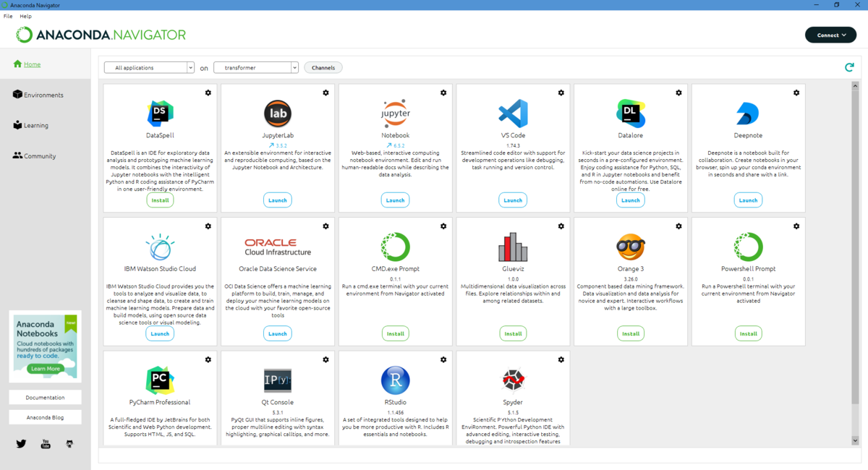Image resolution: width=868 pixels, height=470 pixels.
Task: Open the CMD.exe Prompt settings gear
Action: (x=443, y=226)
